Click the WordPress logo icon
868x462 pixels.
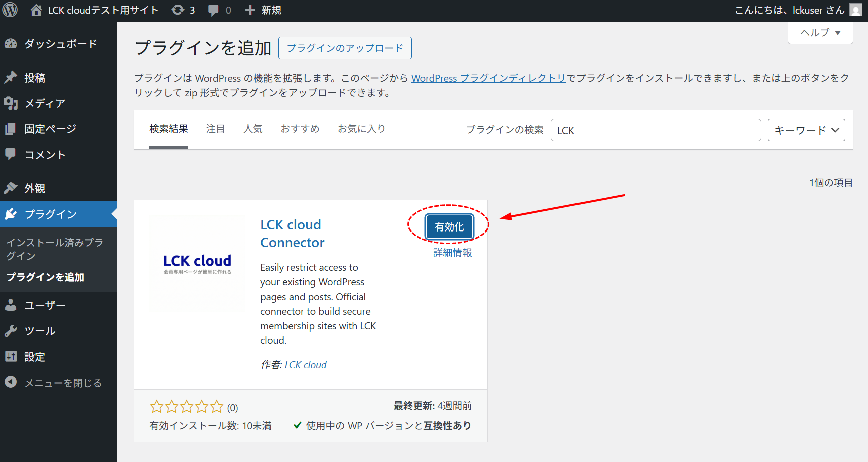tap(10, 10)
